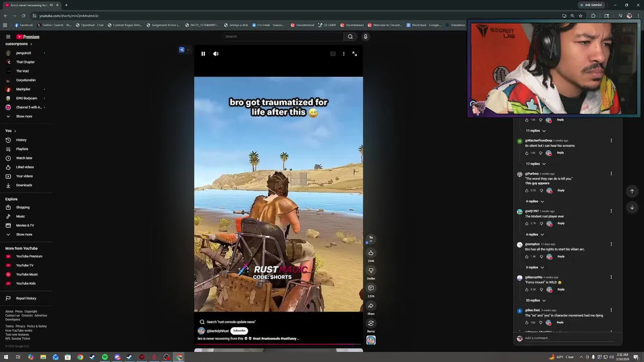Open the Blockchain - Google bookmark
Viewport: 644px width, 362px height.
tap(424, 25)
